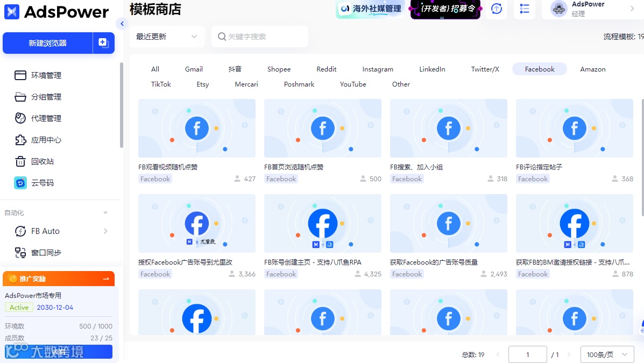Open the FB首页浏览随机点赞 template thumbnail
644x363 pixels.
tap(323, 128)
